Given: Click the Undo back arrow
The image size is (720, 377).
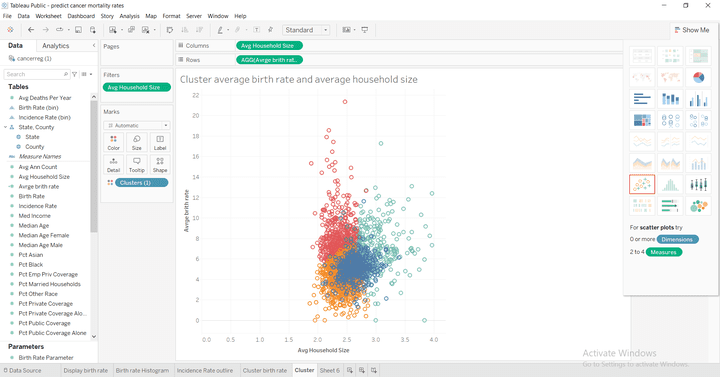Looking at the screenshot, I should [31, 30].
